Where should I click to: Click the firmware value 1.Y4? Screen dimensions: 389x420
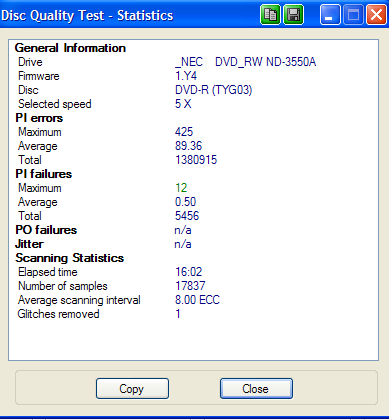point(186,76)
